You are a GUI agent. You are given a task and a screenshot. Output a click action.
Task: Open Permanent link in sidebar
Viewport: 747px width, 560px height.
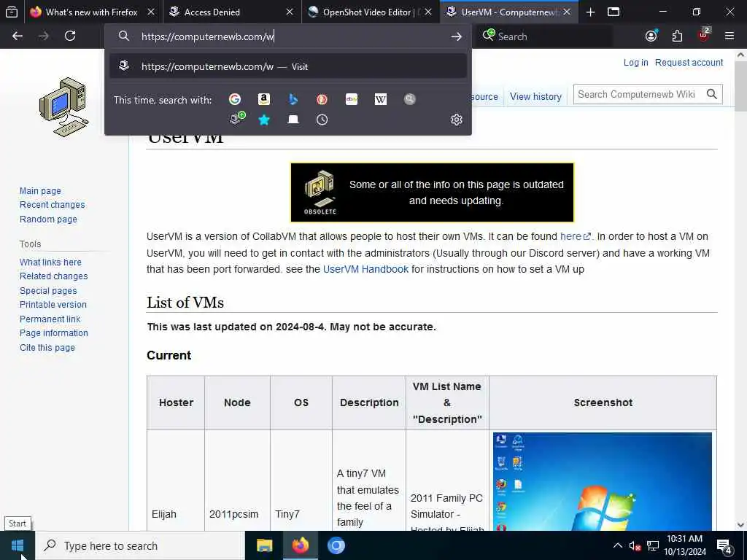(50, 319)
